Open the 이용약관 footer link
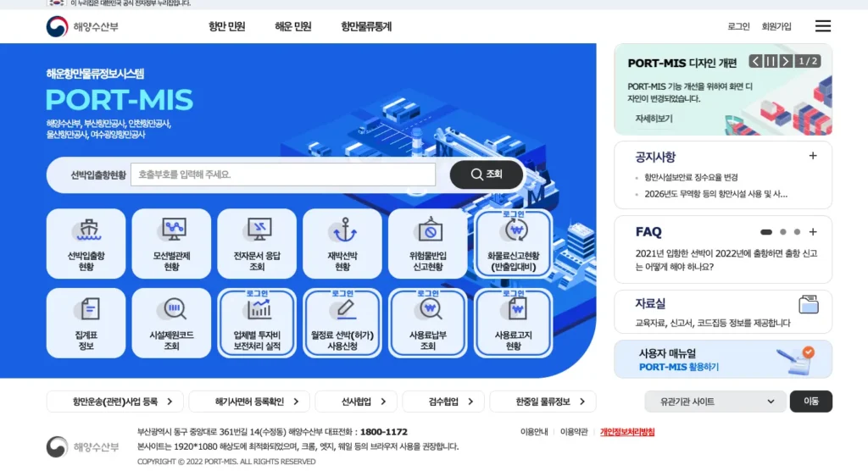The image size is (868, 471). click(574, 432)
